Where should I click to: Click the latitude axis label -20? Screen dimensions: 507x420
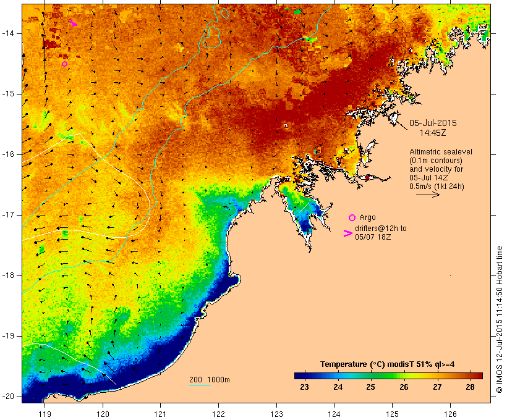pos(8,397)
